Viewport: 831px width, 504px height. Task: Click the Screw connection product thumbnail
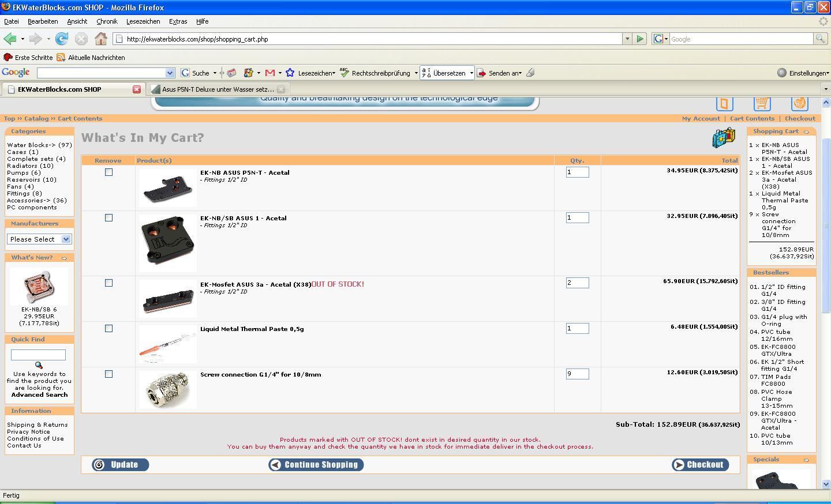tap(167, 390)
